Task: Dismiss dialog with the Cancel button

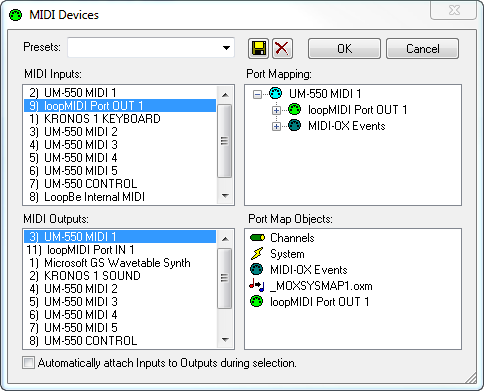Action: tap(422, 49)
